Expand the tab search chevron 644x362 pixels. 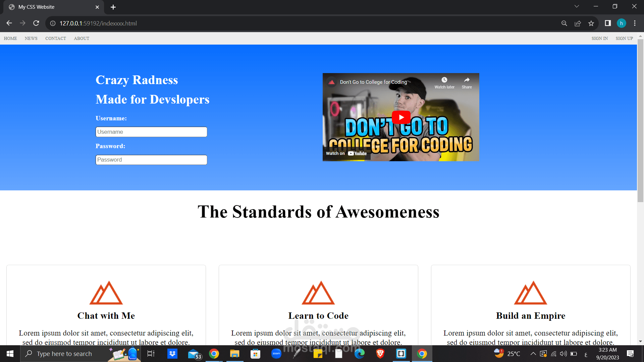(577, 6)
